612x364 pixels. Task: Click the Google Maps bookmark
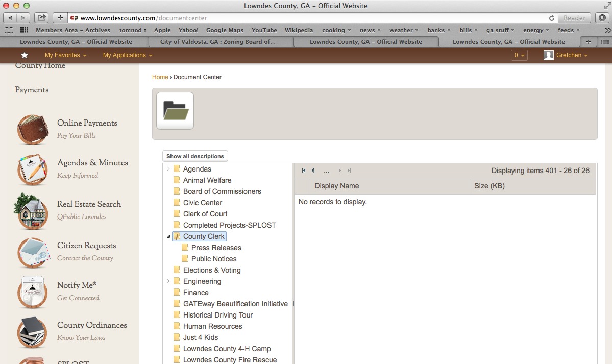pyautogui.click(x=225, y=30)
